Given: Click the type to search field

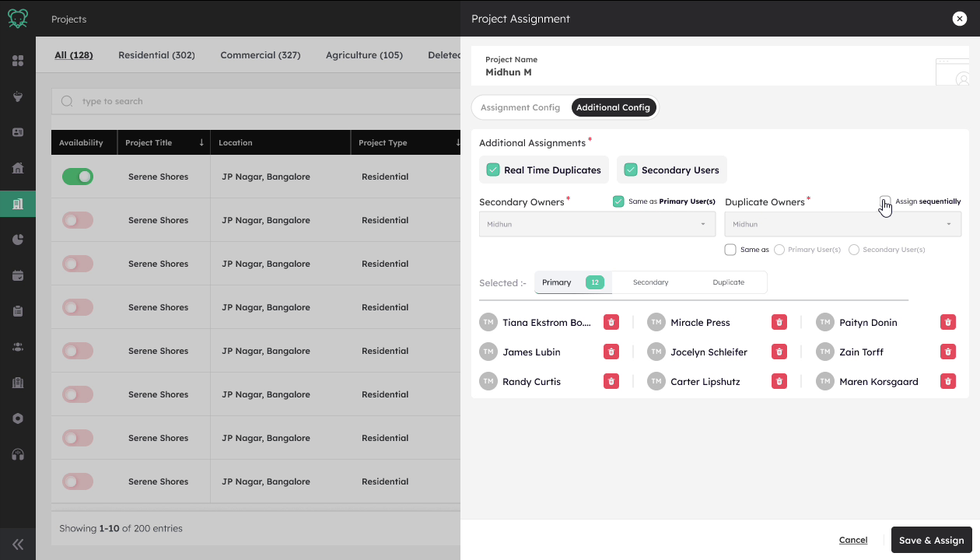Looking at the screenshot, I should click(256, 101).
